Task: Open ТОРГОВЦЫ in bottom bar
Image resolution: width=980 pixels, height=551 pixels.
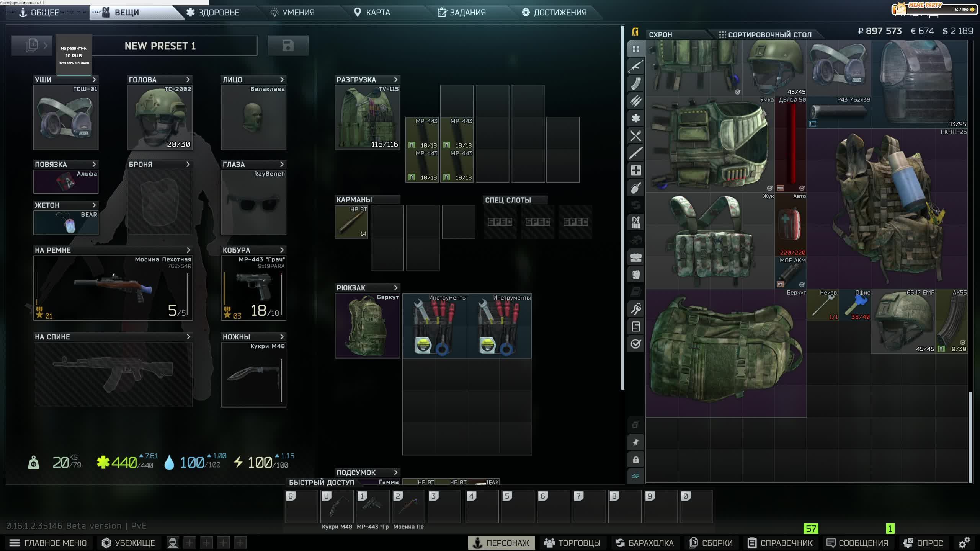Action: click(572, 543)
